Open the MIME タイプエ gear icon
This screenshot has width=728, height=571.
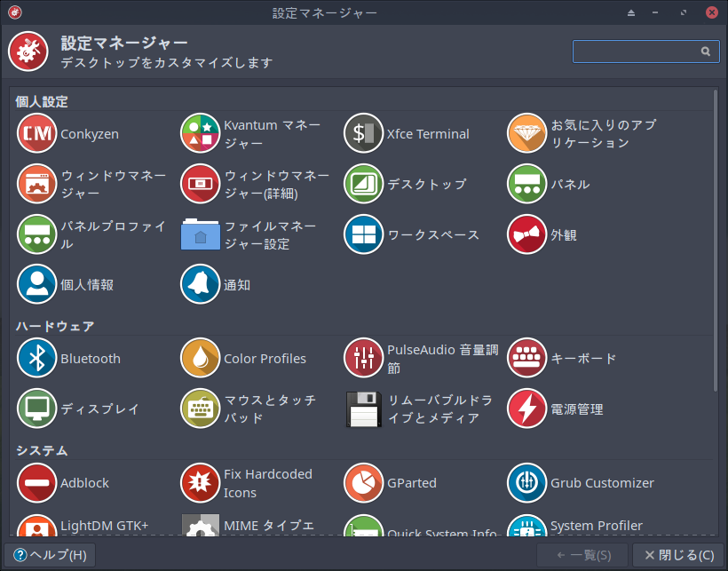click(x=200, y=526)
